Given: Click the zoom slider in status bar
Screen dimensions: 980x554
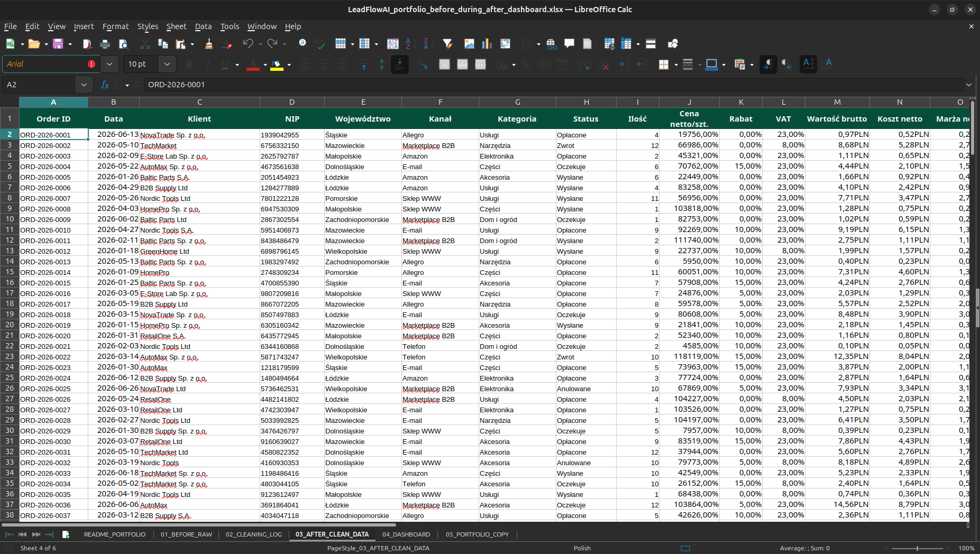Looking at the screenshot, I should 917,548.
